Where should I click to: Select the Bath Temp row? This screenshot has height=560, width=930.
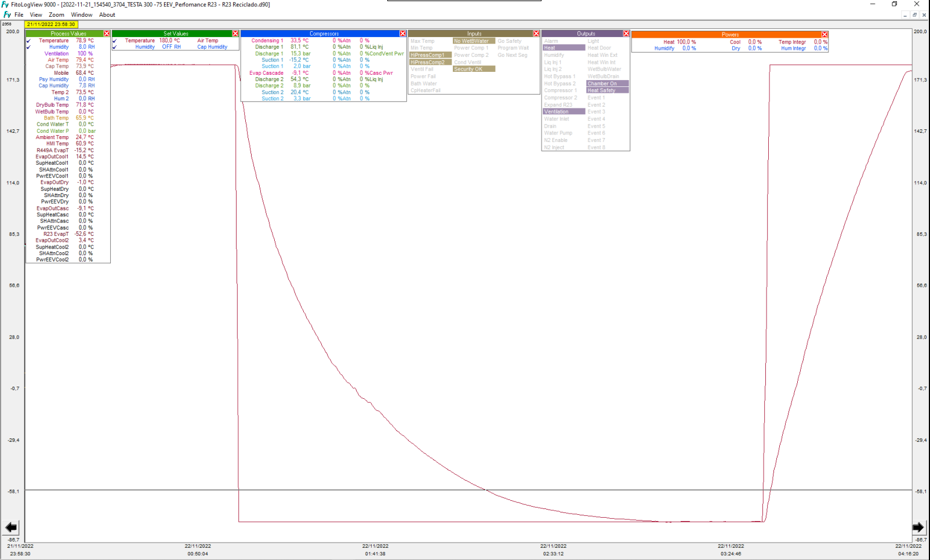tap(68, 118)
